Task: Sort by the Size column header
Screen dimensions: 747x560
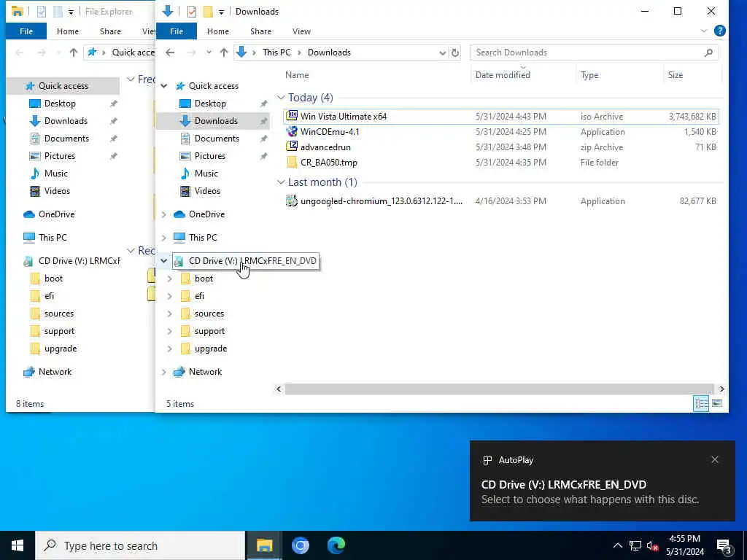Action: point(675,75)
